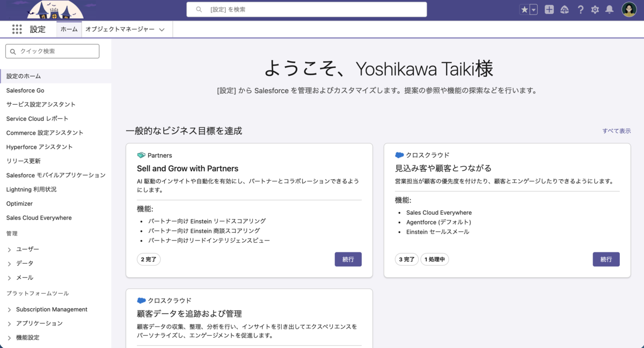The image size is (644, 348).
Task: Click the global actions plus icon
Action: pyautogui.click(x=549, y=10)
